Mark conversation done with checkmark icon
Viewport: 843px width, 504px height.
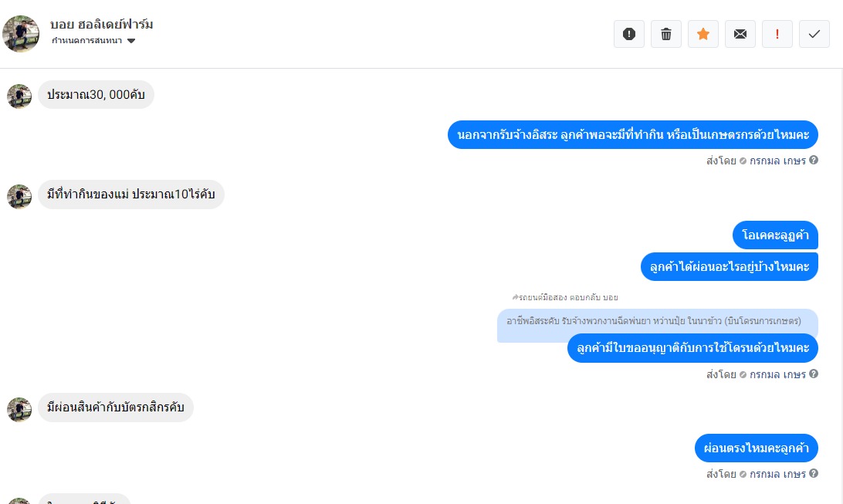(x=814, y=34)
